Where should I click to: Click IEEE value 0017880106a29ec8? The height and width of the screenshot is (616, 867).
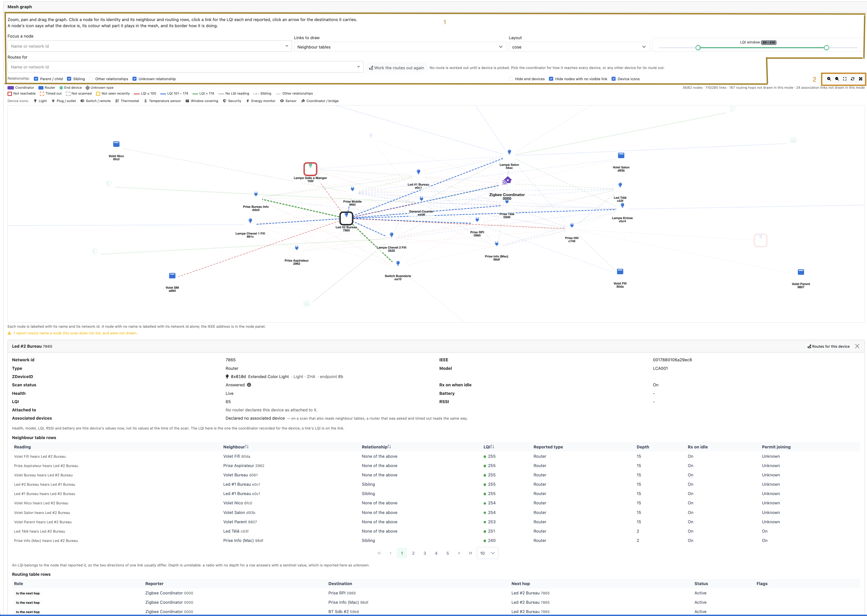pyautogui.click(x=672, y=360)
